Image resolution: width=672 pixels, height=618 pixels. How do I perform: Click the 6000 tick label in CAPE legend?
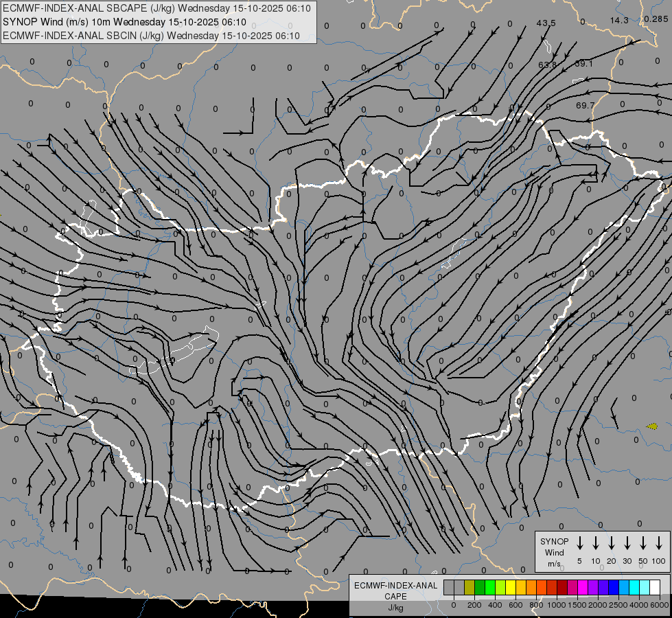point(660,605)
